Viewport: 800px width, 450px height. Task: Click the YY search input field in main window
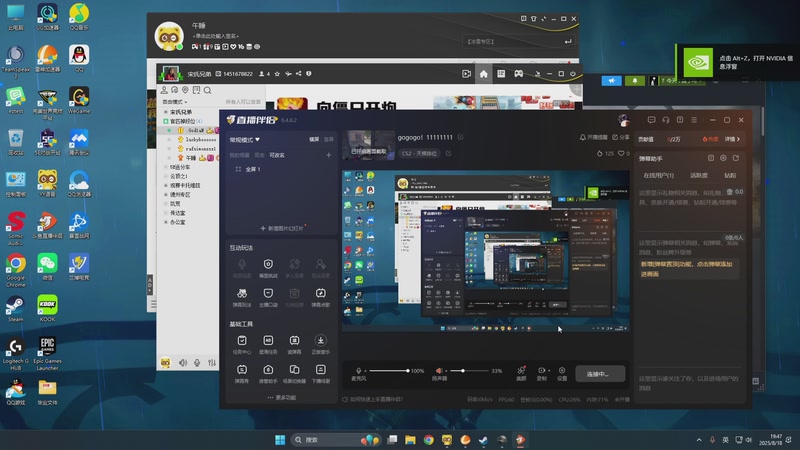click(x=519, y=41)
